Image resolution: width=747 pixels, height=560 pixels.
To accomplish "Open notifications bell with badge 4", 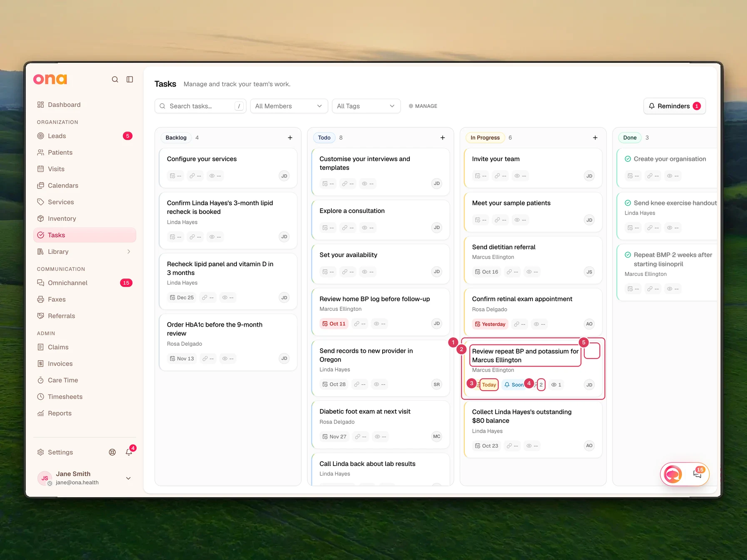I will click(129, 452).
